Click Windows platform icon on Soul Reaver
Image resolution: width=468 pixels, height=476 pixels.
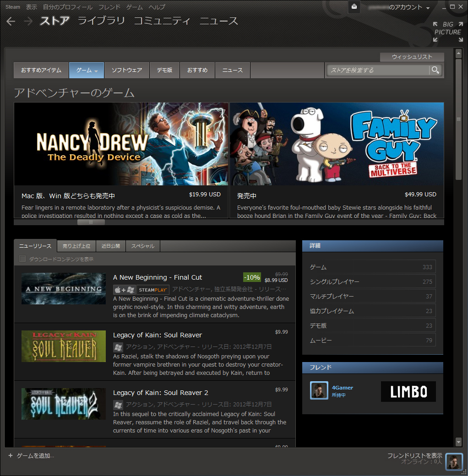coord(118,346)
